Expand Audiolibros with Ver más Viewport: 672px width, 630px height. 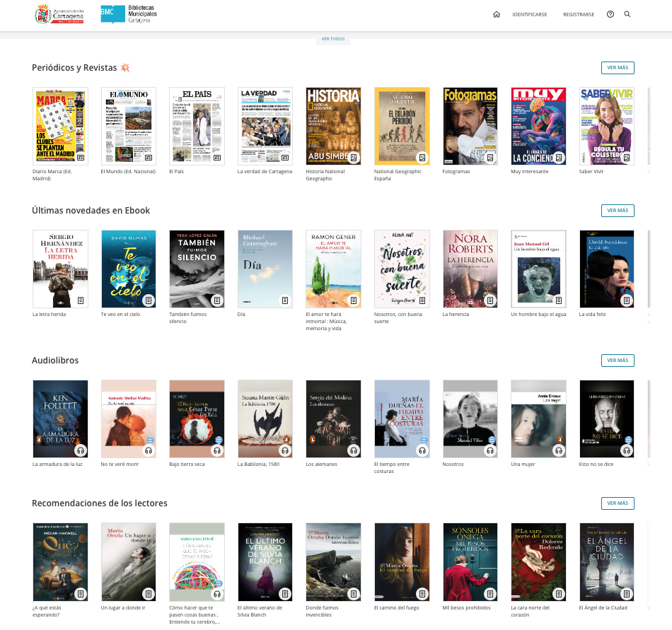[x=618, y=361]
